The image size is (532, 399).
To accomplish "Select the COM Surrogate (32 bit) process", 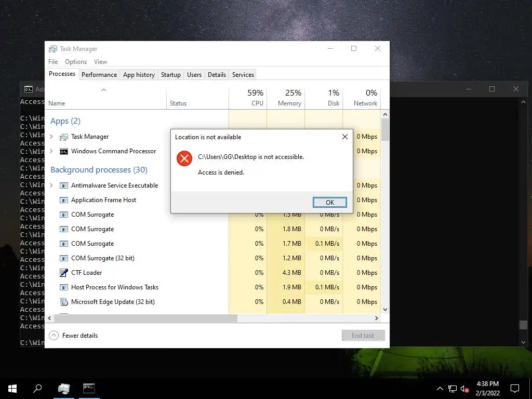I will [x=212, y=258].
